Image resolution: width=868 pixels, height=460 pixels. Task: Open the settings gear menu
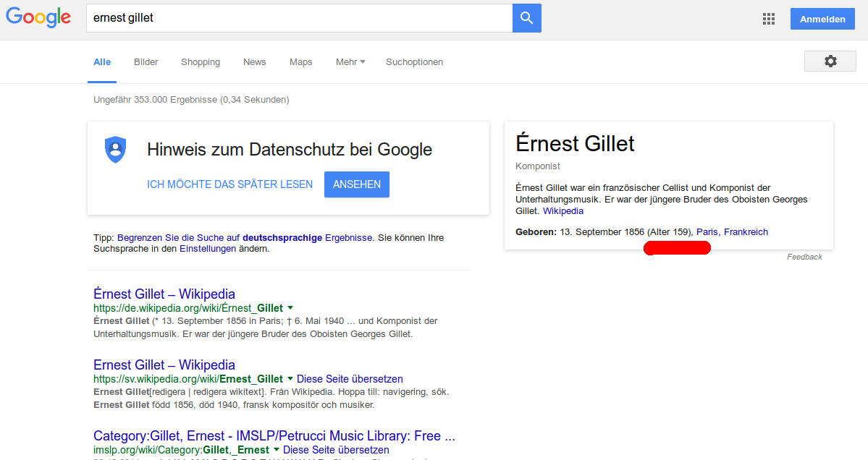tap(830, 61)
